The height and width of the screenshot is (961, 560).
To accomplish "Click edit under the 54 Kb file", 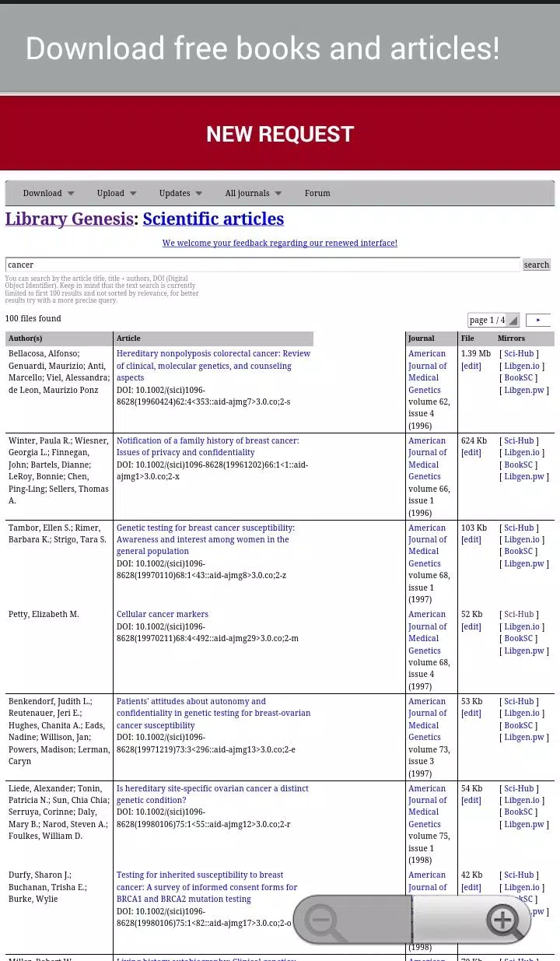I will [x=471, y=801].
